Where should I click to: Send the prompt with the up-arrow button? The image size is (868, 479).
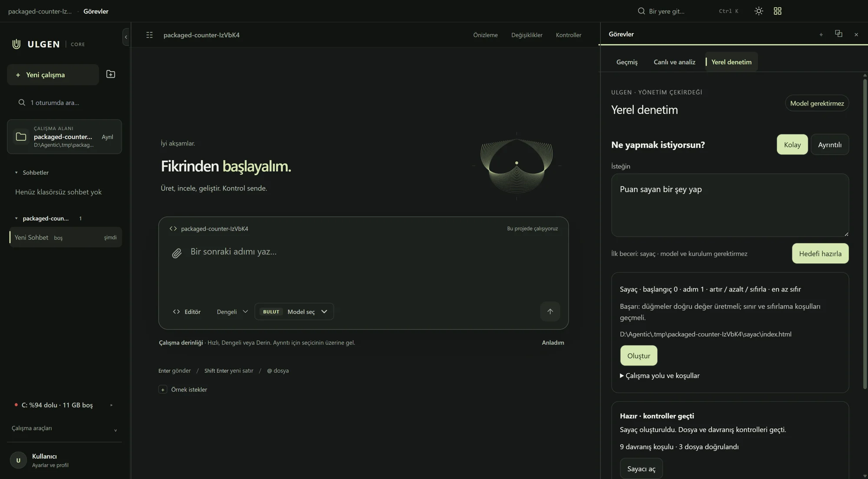550,311
